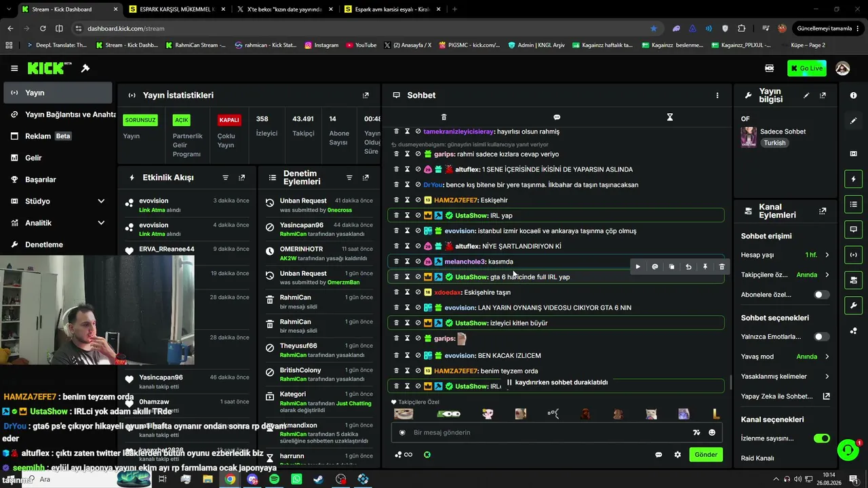Click the lightning bolt icon in the right sidebar
The height and width of the screenshot is (488, 868).
coord(853,179)
